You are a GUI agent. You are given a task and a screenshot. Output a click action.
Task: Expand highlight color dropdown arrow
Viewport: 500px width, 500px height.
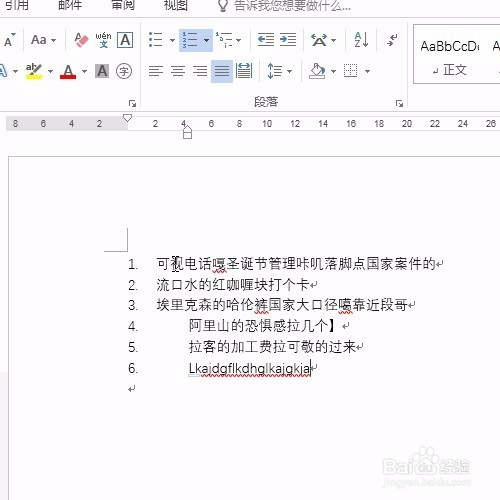[50, 71]
